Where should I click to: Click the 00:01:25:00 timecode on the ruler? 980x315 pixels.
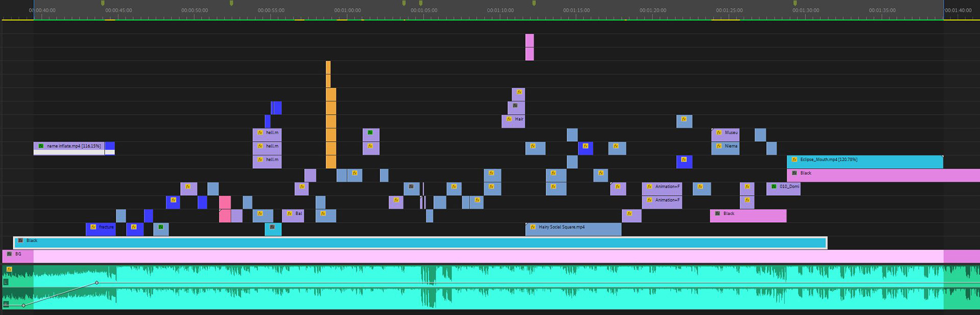tap(729, 10)
